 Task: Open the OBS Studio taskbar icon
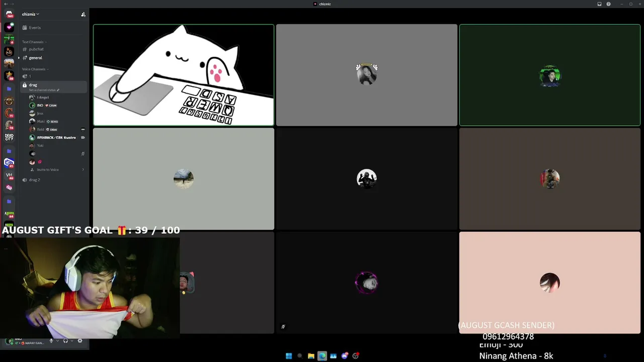click(x=356, y=356)
